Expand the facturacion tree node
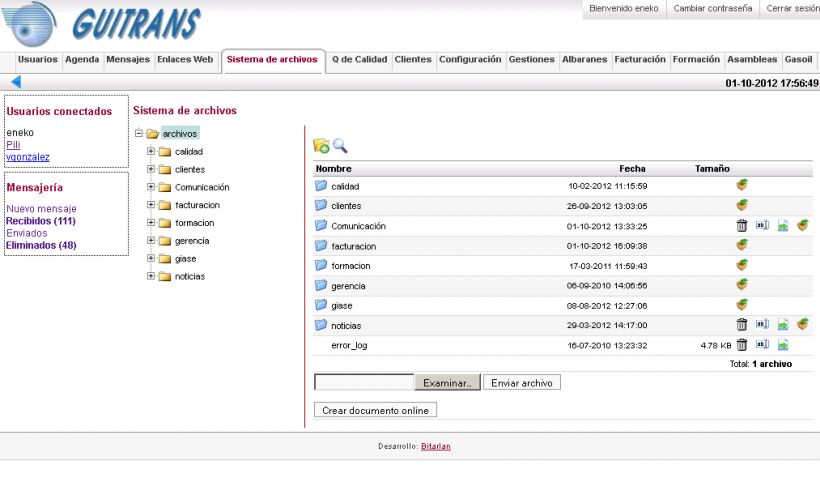820x478 pixels. (x=151, y=205)
